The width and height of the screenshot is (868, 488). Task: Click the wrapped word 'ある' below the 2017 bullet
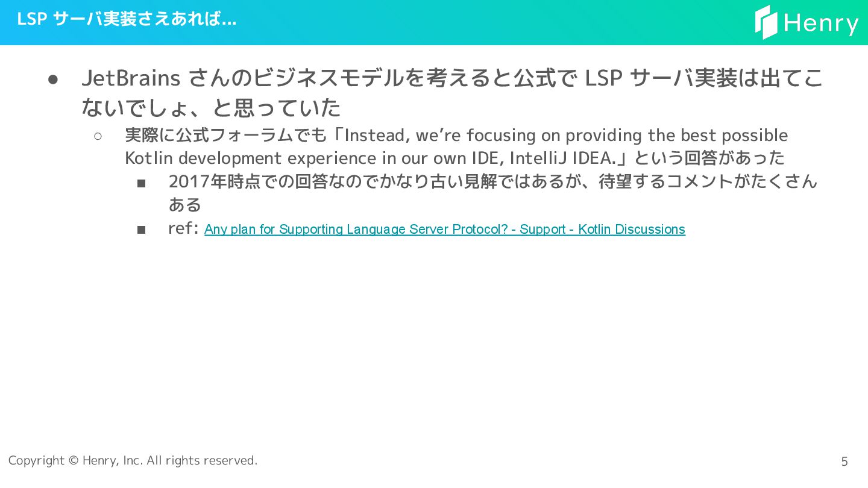click(185, 205)
